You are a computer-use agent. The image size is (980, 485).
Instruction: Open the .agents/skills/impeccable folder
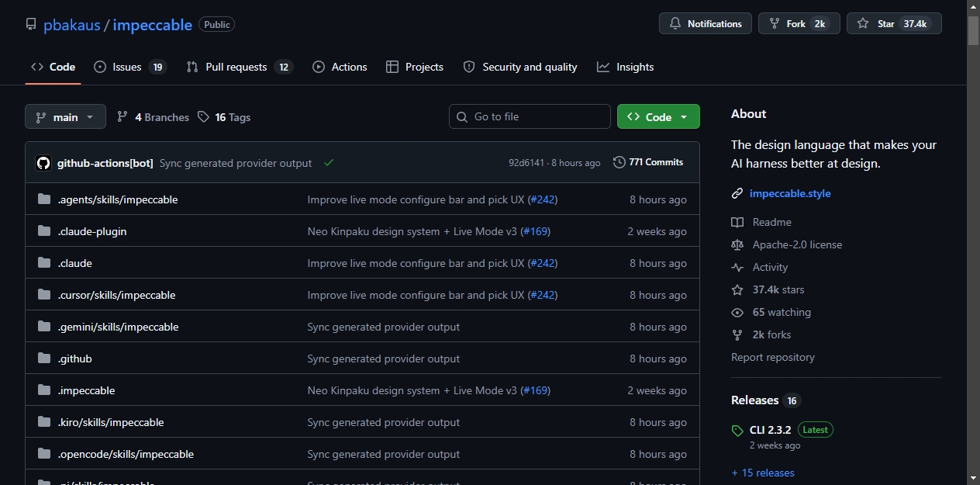click(x=118, y=199)
